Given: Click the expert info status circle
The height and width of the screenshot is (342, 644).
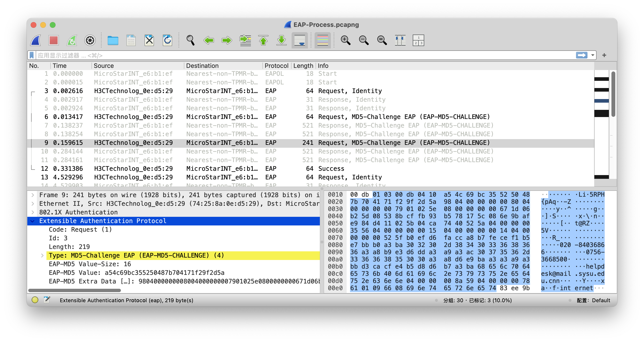Looking at the screenshot, I should click(35, 300).
